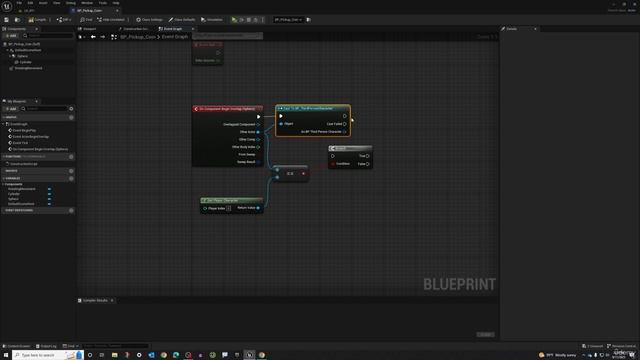Add a new variable with plus icon
Image resolution: width=640 pixels, height=360 pixels.
(71, 178)
